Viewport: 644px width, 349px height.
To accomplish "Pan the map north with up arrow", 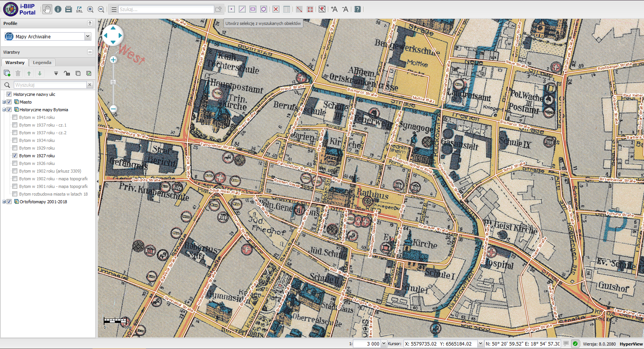I will tap(113, 28).
